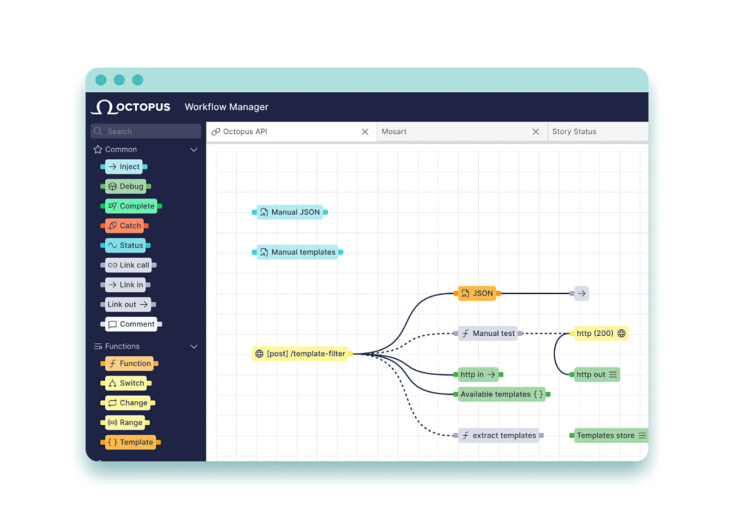
Task: Select the Templates store node
Action: tap(609, 435)
